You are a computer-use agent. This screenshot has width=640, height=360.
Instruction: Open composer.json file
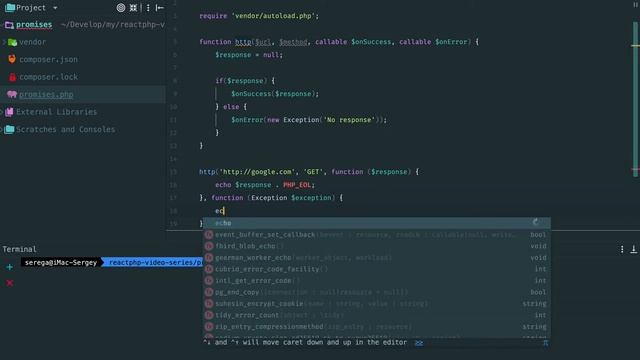[x=48, y=60]
